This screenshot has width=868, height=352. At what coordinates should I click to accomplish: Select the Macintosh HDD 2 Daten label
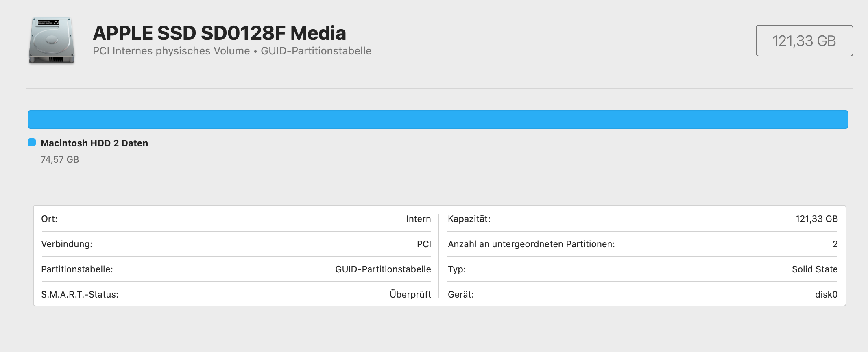[x=94, y=143]
